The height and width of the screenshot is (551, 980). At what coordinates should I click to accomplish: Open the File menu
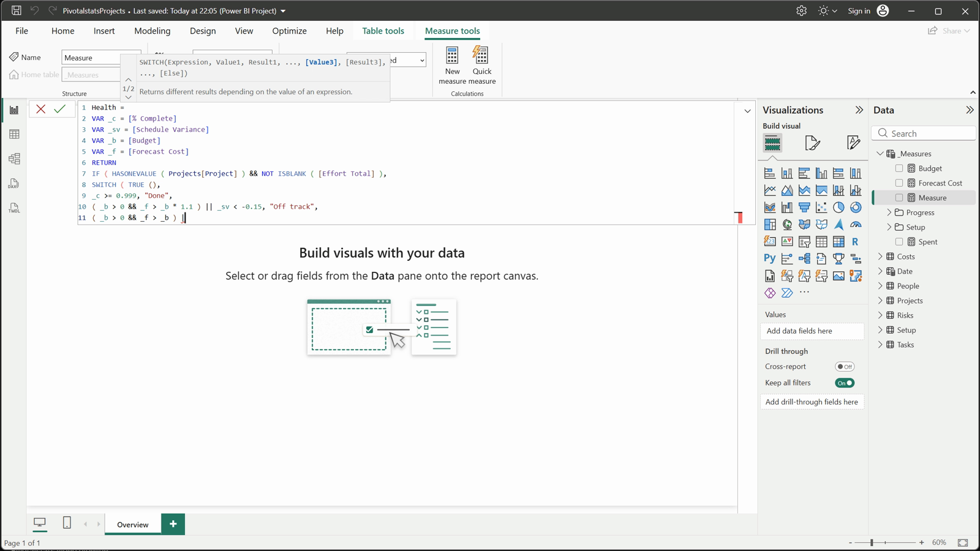21,31
